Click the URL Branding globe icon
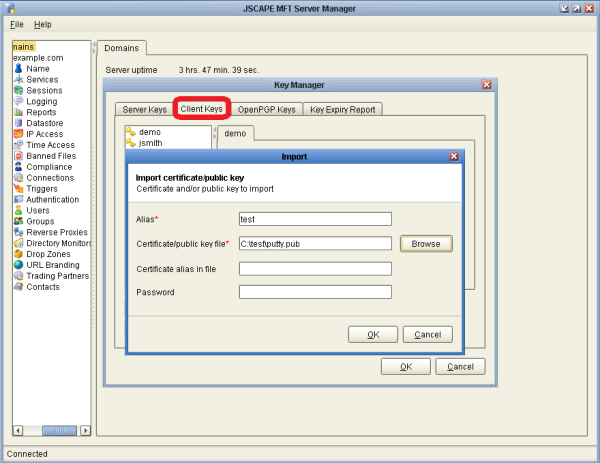 pos(18,265)
